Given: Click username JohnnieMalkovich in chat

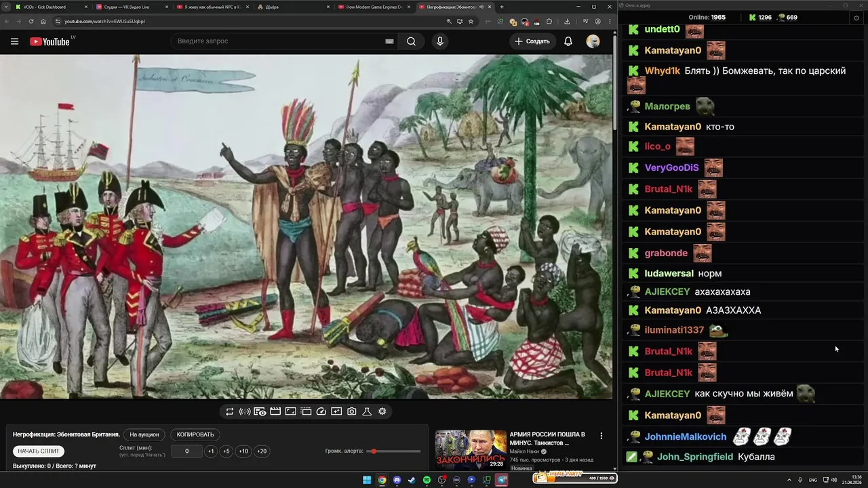Looking at the screenshot, I should coord(686,437).
